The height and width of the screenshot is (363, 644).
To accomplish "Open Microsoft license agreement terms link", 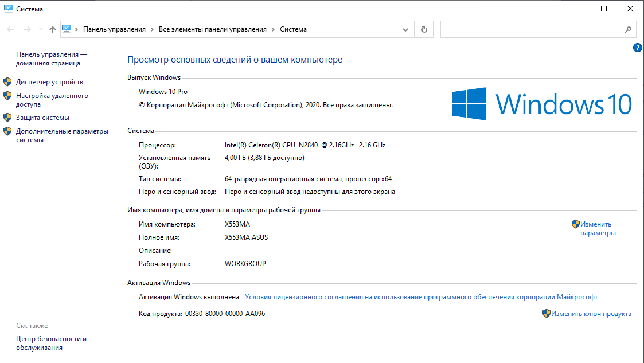I will tap(421, 297).
